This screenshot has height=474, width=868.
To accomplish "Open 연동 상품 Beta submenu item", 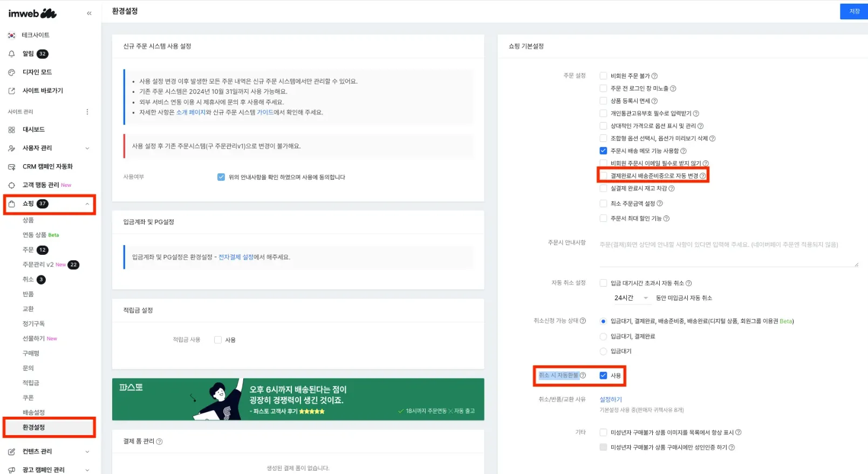I will 40,235.
